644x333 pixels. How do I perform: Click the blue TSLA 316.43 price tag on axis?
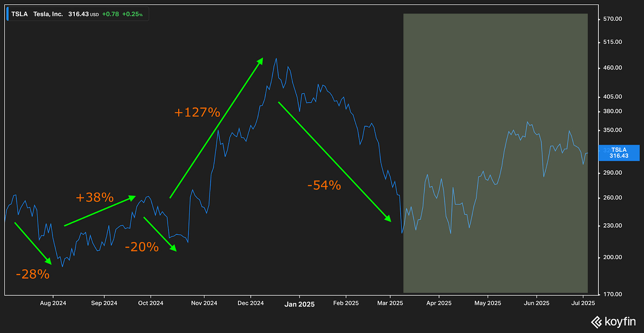point(618,153)
